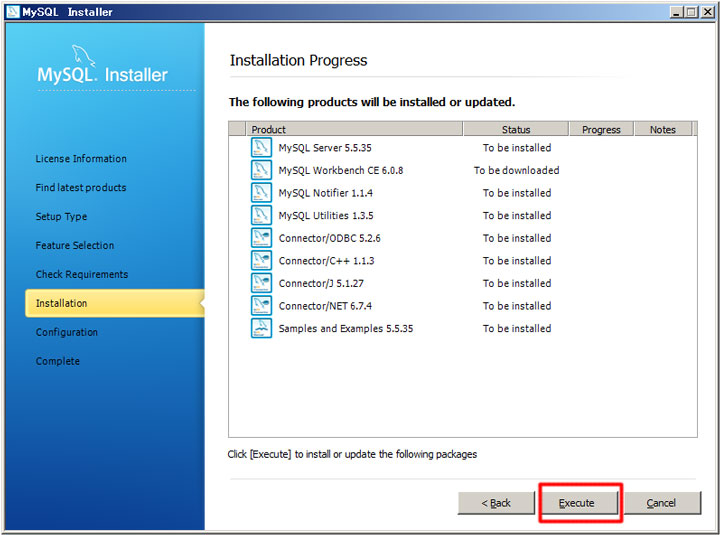
Task: Select the row 'Connector/NET 6.7.4'
Action: click(462, 305)
